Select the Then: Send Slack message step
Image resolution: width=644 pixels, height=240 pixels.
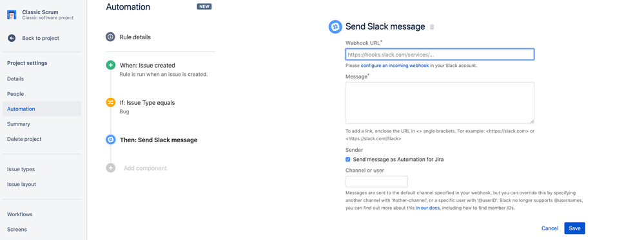tap(159, 140)
